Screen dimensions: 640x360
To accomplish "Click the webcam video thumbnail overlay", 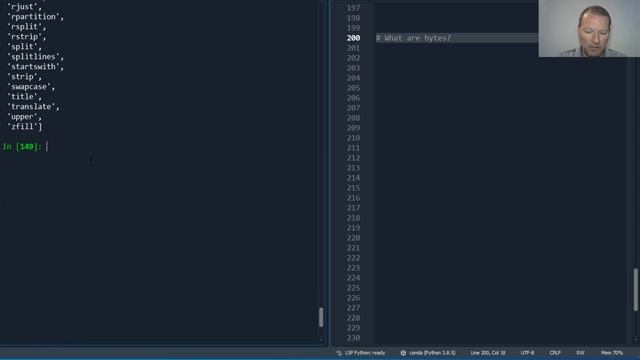I will point(589,28).
